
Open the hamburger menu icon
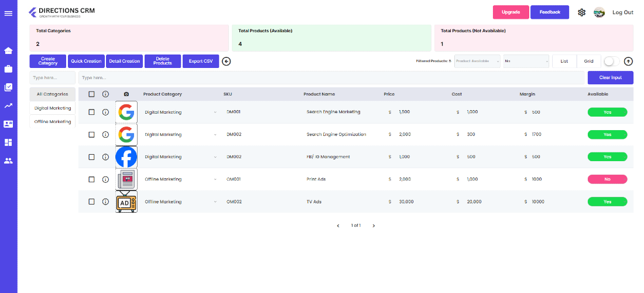(8, 13)
